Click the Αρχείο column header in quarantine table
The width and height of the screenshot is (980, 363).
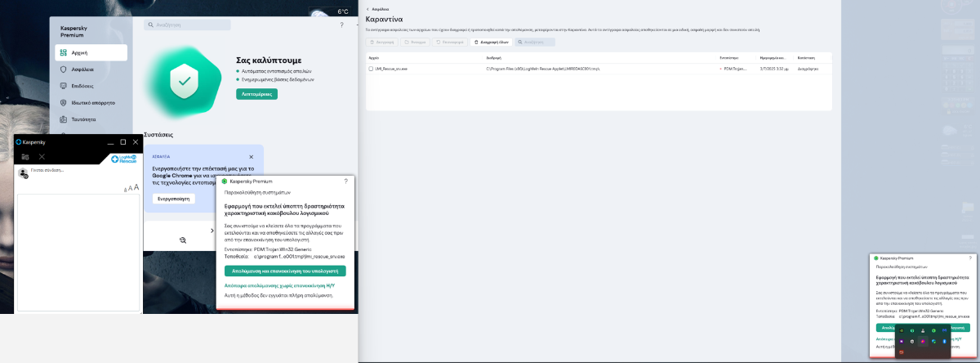[374, 58]
